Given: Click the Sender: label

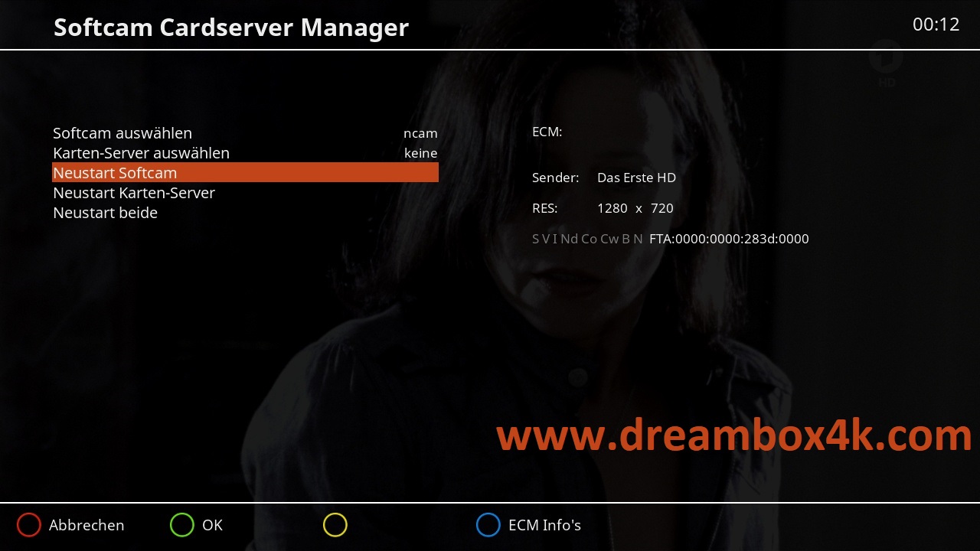Looking at the screenshot, I should pos(555,178).
